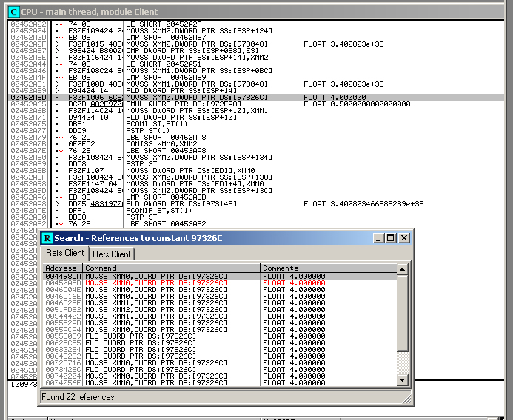Select reference at address 004498CA
The image size is (513, 420).
coord(63,276)
